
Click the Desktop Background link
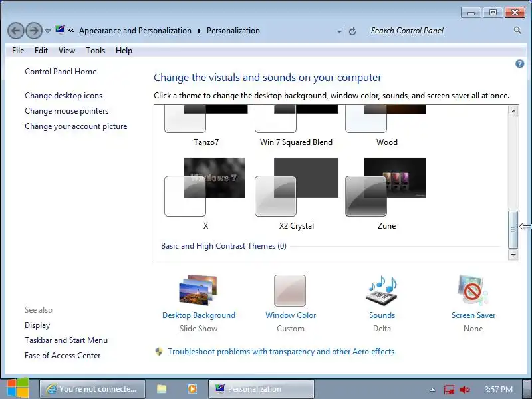point(199,315)
